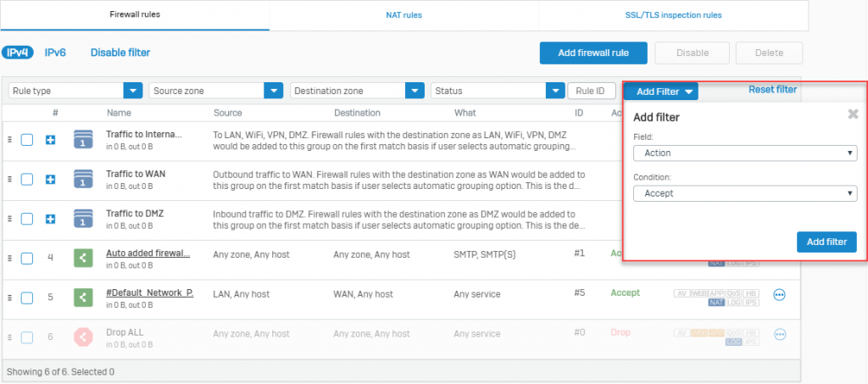Viewport: 868px width, 384px height.
Task: Click 'LAN, Any host' source cell
Action: [242, 294]
